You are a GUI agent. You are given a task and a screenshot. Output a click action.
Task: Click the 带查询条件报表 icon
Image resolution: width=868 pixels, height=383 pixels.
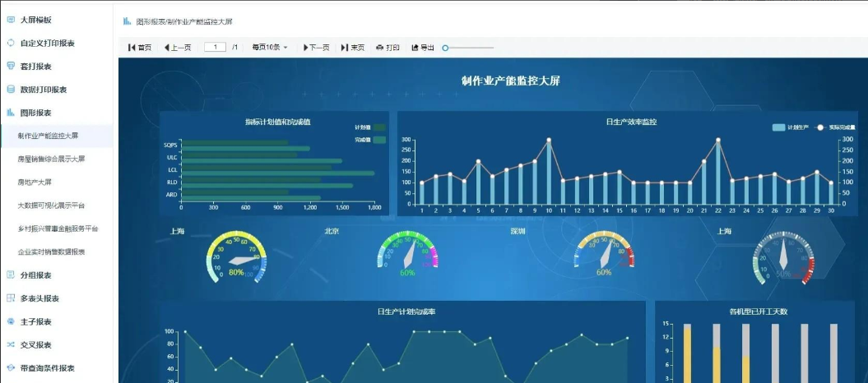click(x=11, y=368)
